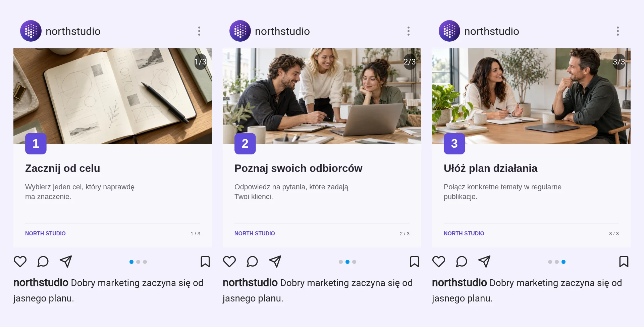Expand the kebab menu on third post
Viewport: 644px width, 327px height.
pyautogui.click(x=618, y=31)
